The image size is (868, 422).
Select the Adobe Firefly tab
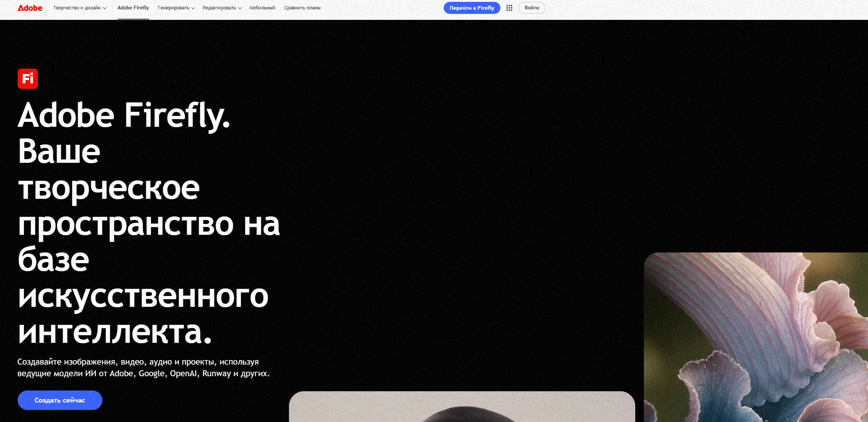[x=133, y=8]
